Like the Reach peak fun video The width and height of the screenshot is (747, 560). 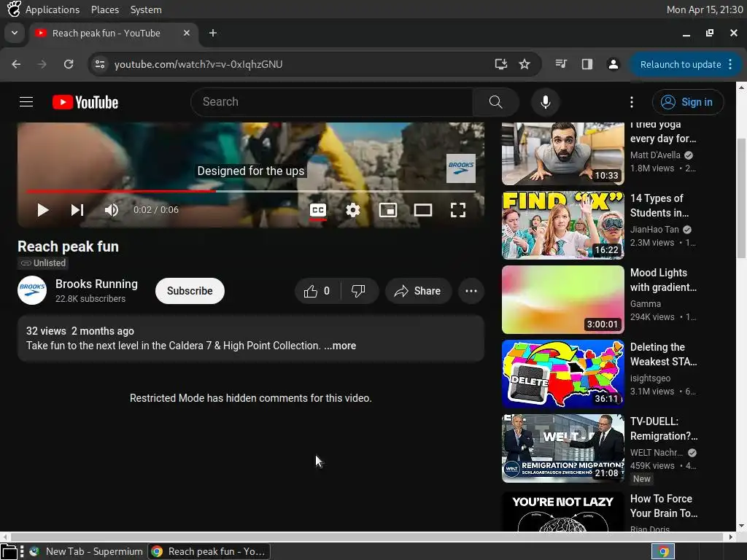click(x=317, y=291)
